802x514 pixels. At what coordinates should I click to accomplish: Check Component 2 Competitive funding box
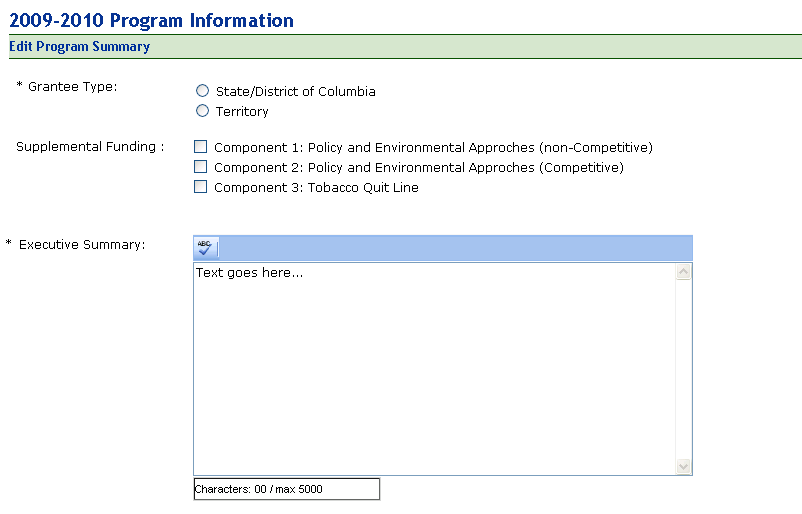[x=201, y=167]
